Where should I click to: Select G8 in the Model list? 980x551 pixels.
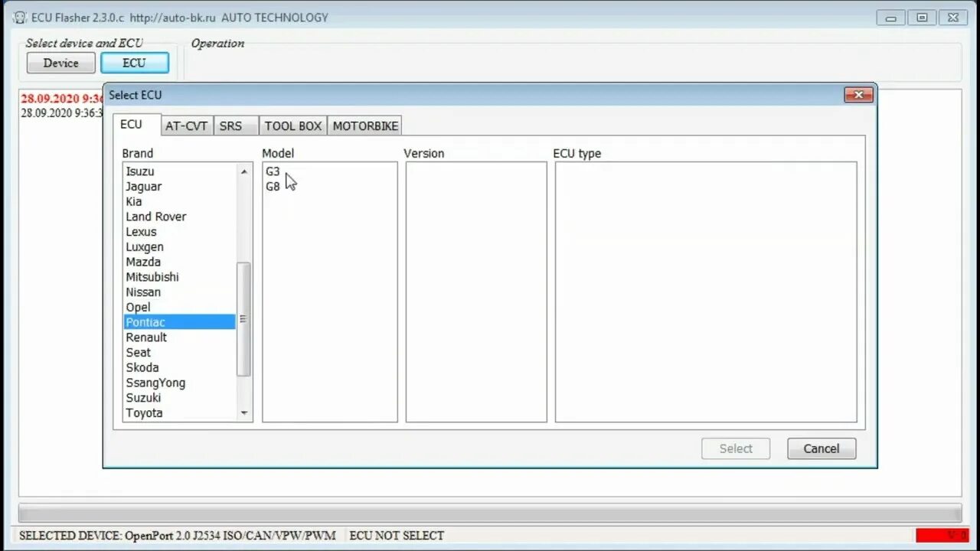(273, 186)
